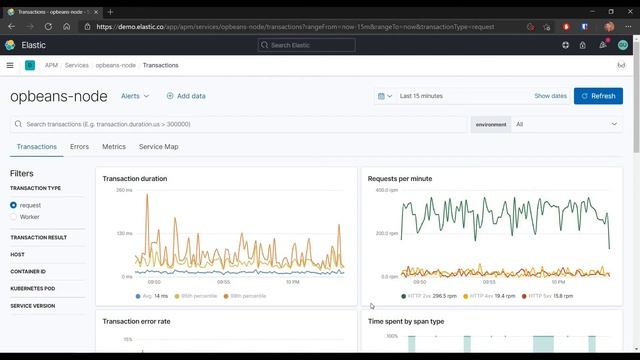Toggle 95th percentile legend series
The height and width of the screenshot is (360, 640).
coord(196,296)
